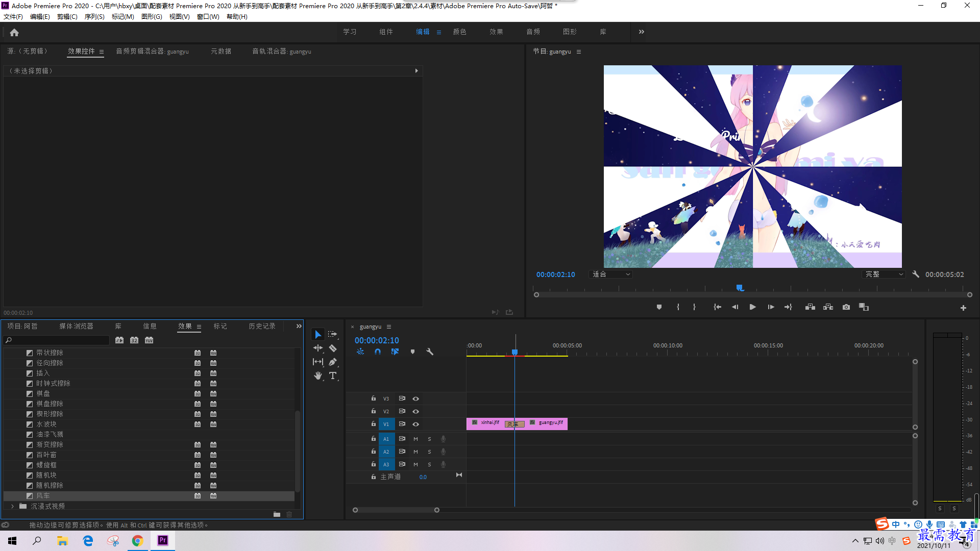Select 风车 transition effect
The height and width of the screenshot is (551, 980).
(149, 495)
